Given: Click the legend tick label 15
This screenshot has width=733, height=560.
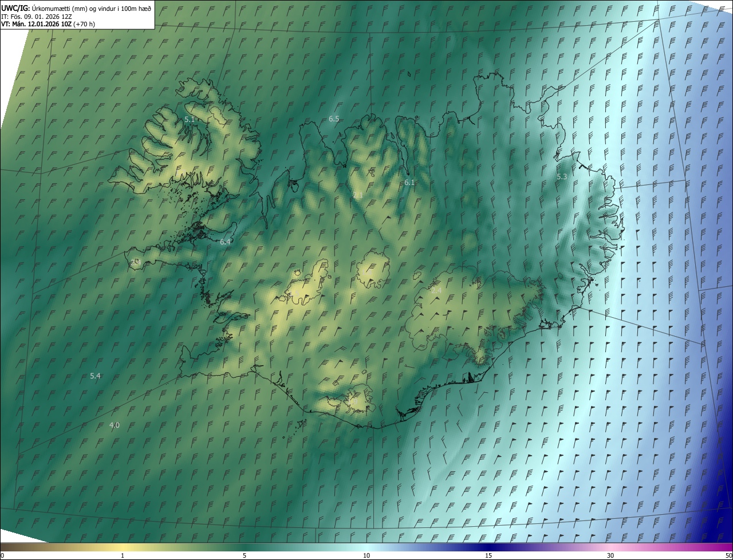Looking at the screenshot, I should click(x=488, y=555).
